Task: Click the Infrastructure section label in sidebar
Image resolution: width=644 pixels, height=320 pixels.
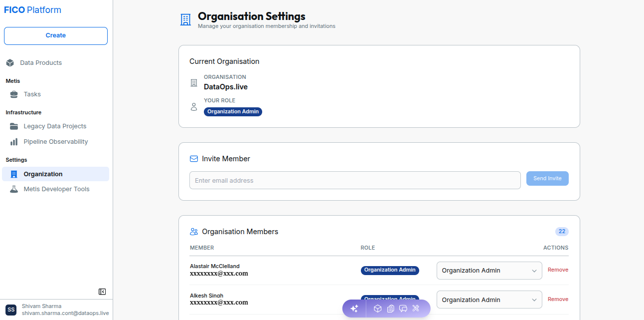Action: (x=23, y=112)
